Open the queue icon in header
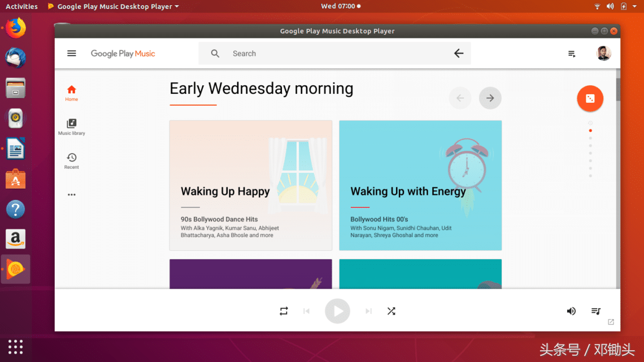Image resolution: width=644 pixels, height=362 pixels. click(x=572, y=54)
